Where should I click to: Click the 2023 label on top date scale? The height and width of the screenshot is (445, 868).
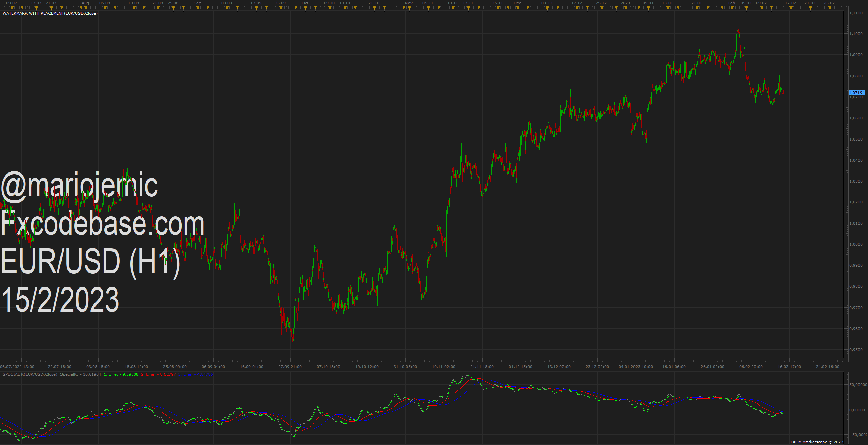(x=625, y=3)
